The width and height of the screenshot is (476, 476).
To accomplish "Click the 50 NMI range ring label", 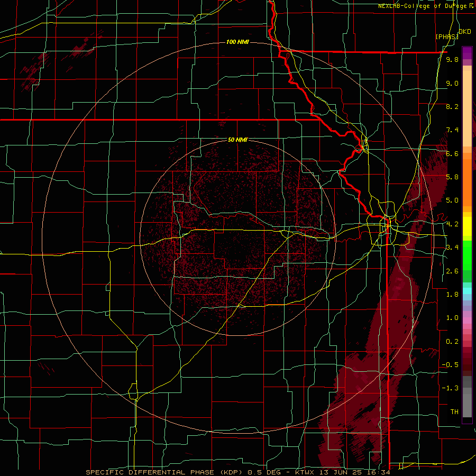I will point(237,140).
